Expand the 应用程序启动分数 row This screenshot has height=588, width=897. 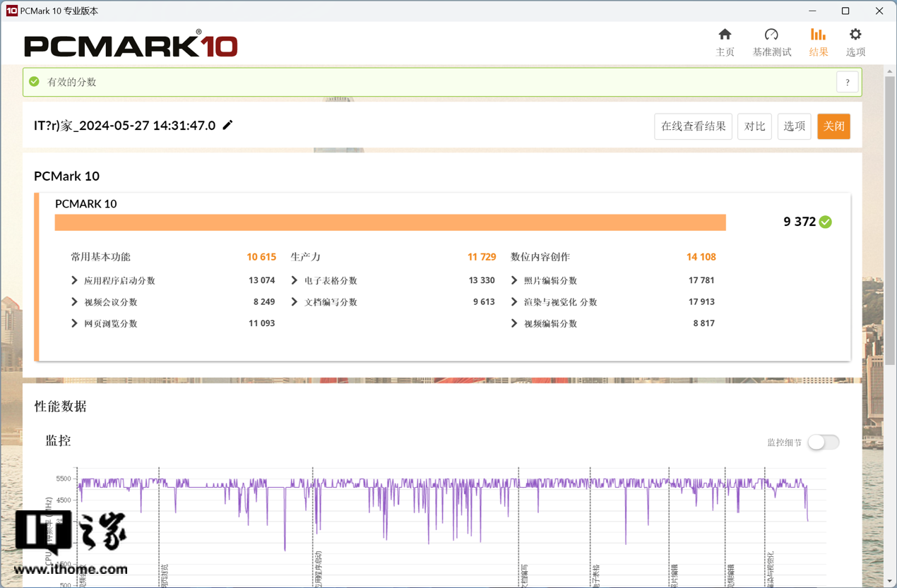point(75,281)
